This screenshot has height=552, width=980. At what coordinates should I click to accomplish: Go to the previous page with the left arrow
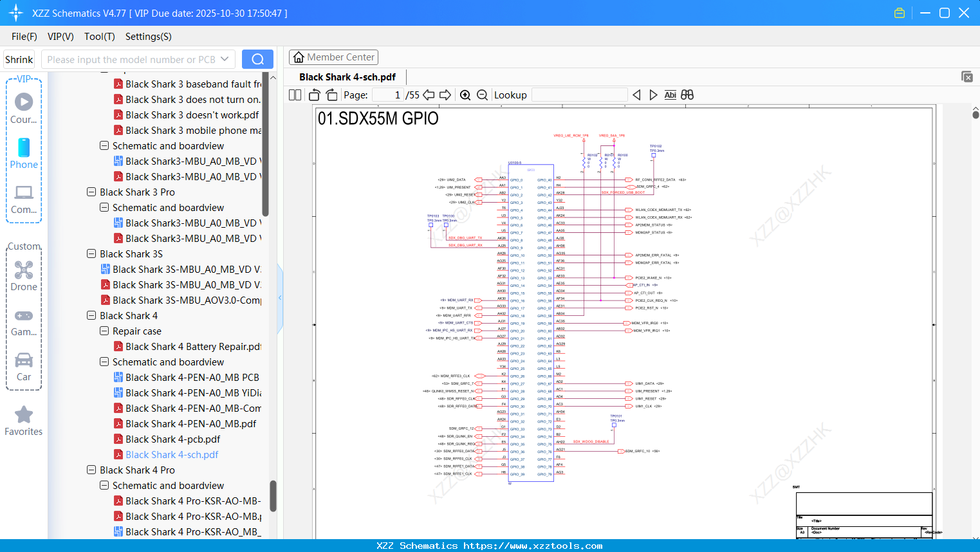(429, 95)
